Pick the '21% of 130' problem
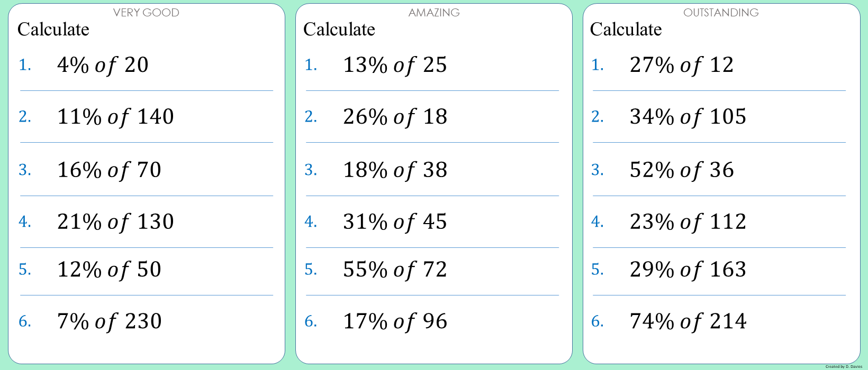868x370 pixels. point(115,222)
